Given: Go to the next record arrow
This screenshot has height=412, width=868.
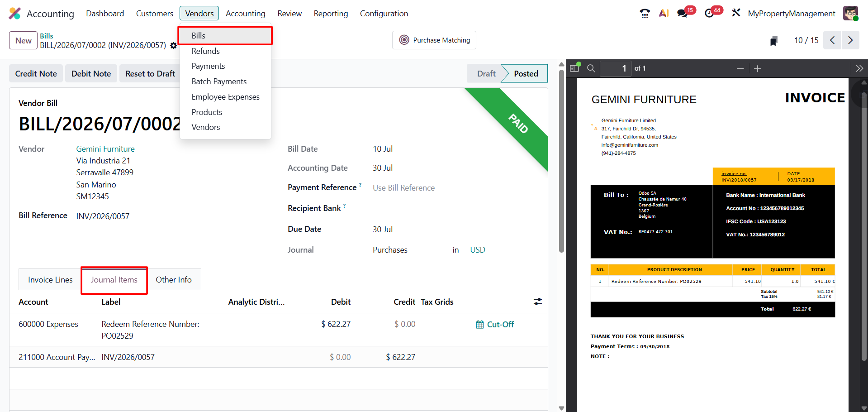Looking at the screenshot, I should (850, 40).
